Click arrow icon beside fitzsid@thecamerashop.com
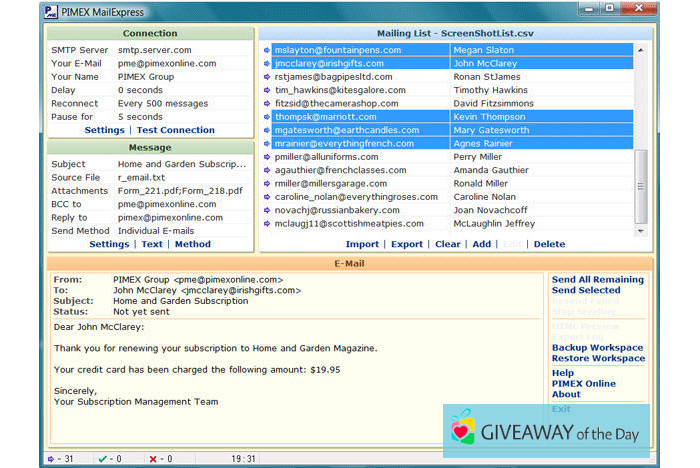Viewport: 700px width, 468px height. pos(267,103)
